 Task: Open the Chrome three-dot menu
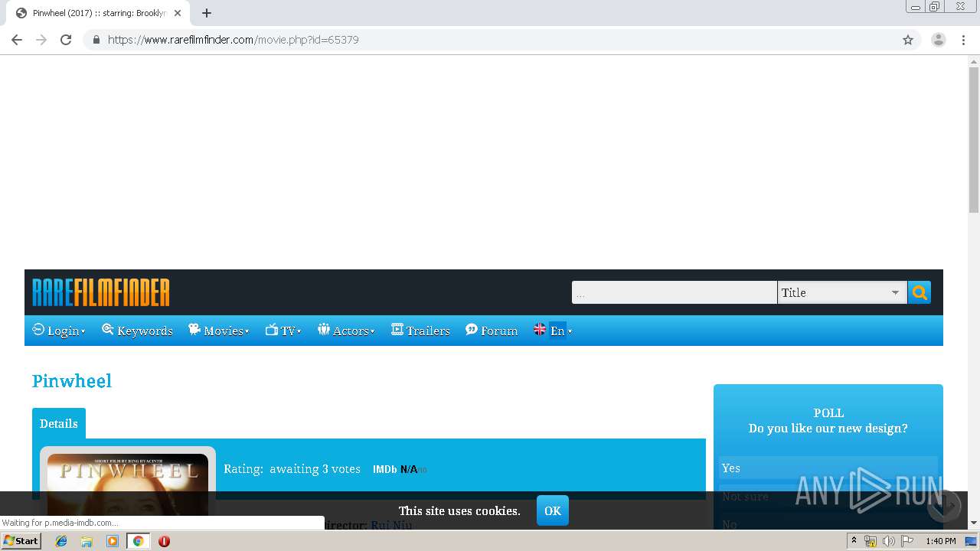(964, 40)
